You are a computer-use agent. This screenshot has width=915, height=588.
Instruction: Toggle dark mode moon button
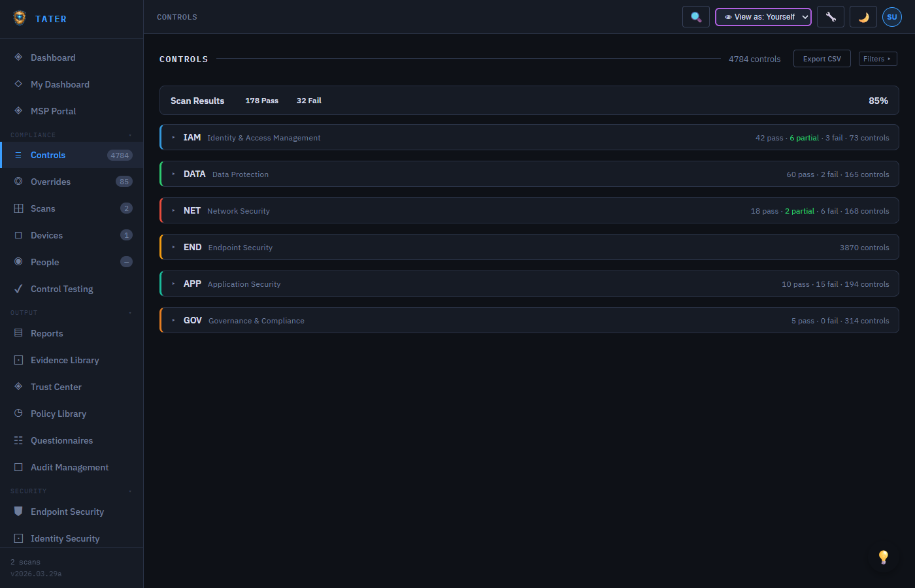863,17
